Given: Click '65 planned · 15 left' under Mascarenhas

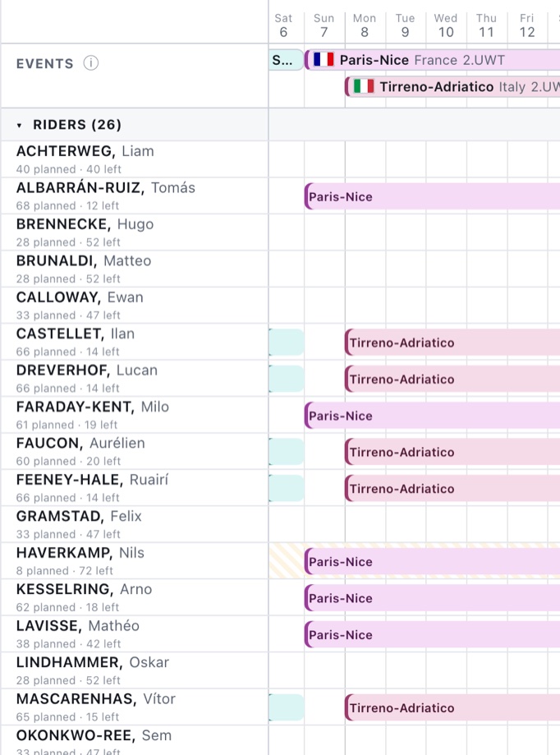Looking at the screenshot, I should click(67, 717).
